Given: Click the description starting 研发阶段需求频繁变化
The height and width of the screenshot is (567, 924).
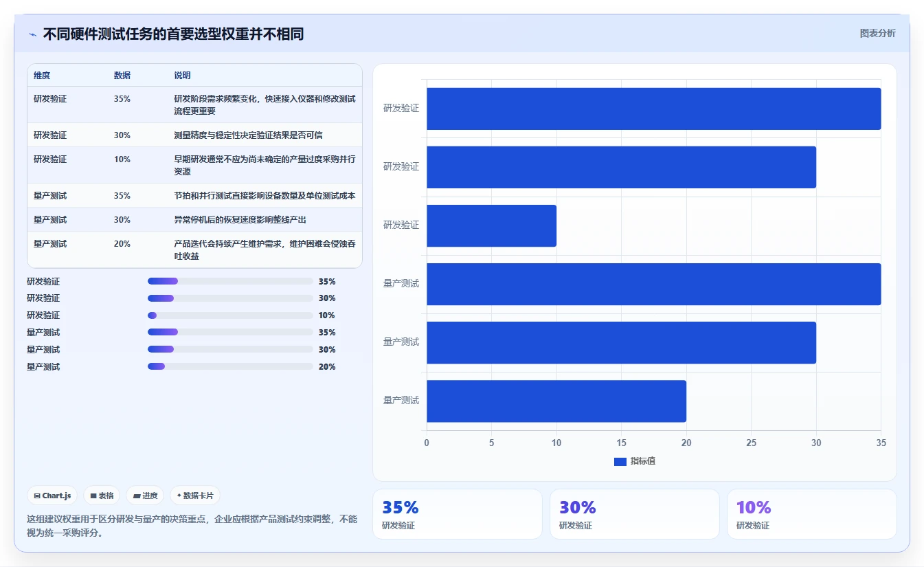Looking at the screenshot, I should [264, 104].
